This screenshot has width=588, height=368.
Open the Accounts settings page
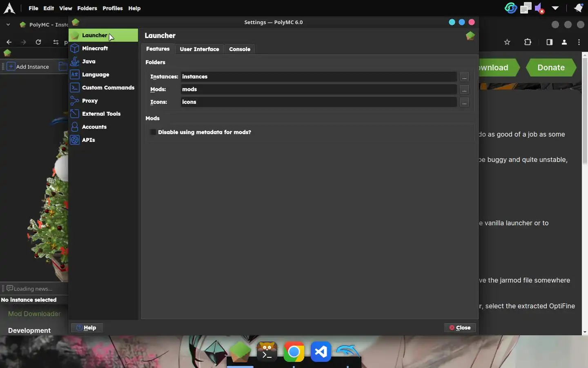(103, 127)
